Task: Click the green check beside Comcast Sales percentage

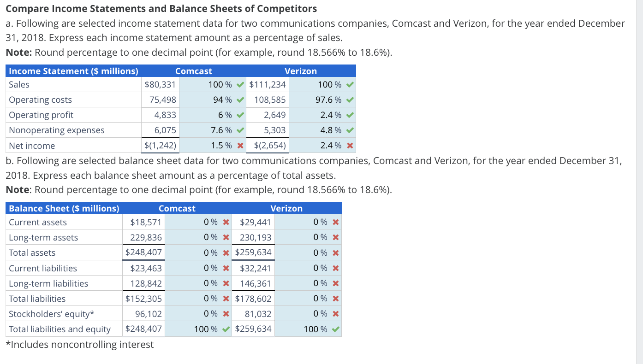Action: pos(240,85)
